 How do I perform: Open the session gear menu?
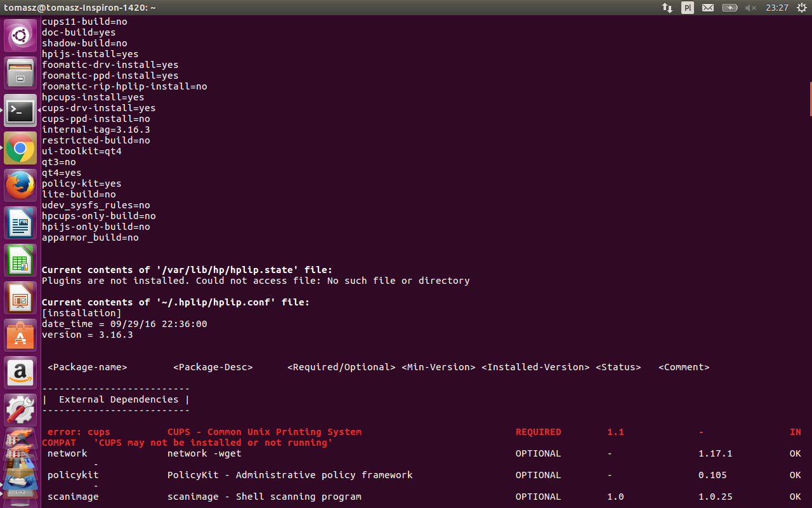tap(801, 8)
